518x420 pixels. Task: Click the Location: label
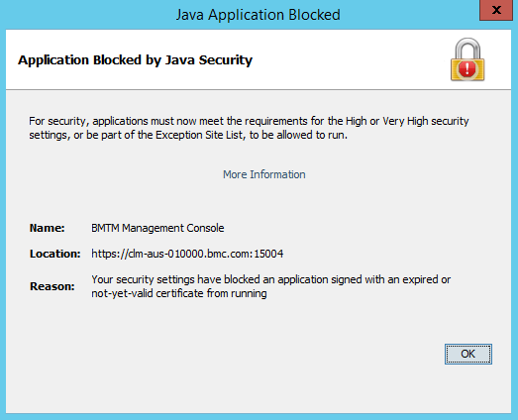pos(54,254)
